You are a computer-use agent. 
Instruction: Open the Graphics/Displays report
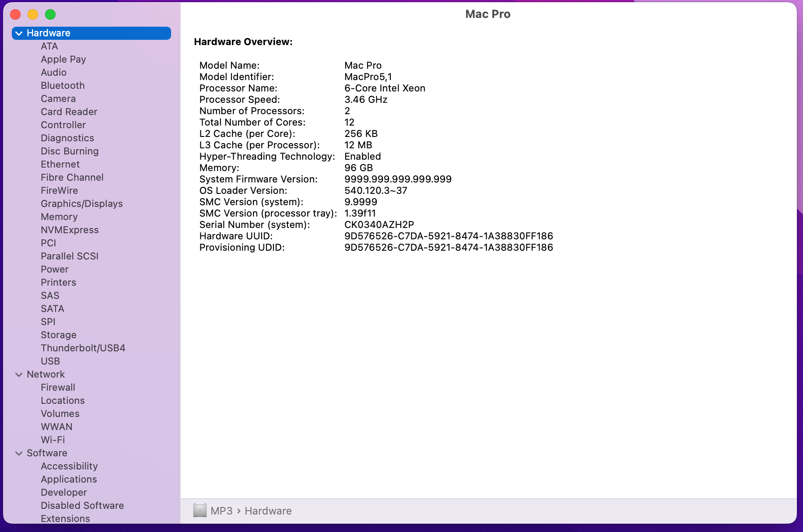click(81, 203)
